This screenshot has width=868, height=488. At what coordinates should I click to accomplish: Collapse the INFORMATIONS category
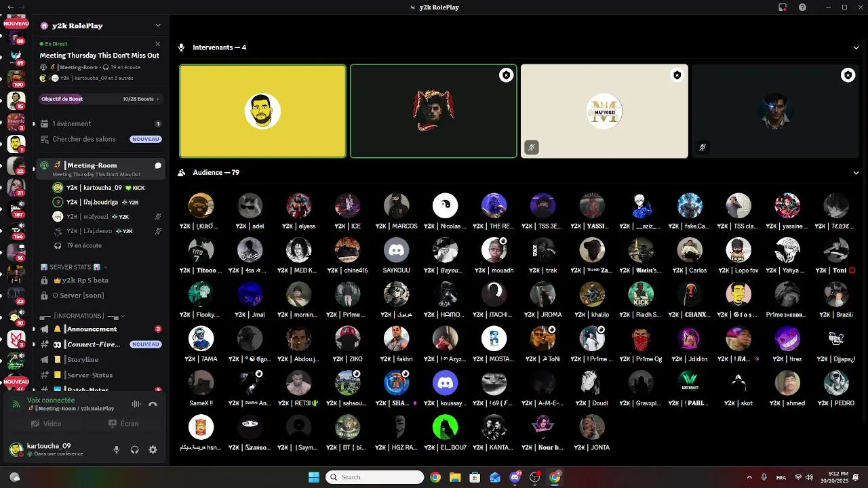[x=81, y=316]
